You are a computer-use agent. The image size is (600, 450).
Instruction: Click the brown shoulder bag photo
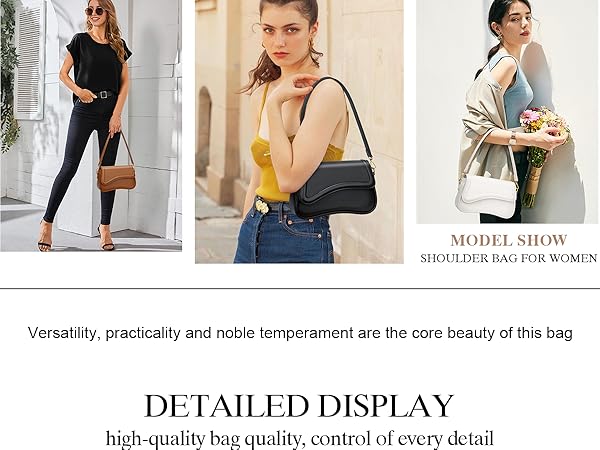91,126
